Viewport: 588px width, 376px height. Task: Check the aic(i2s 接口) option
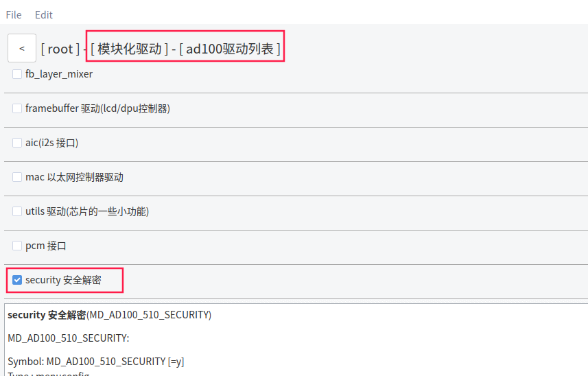coord(17,143)
